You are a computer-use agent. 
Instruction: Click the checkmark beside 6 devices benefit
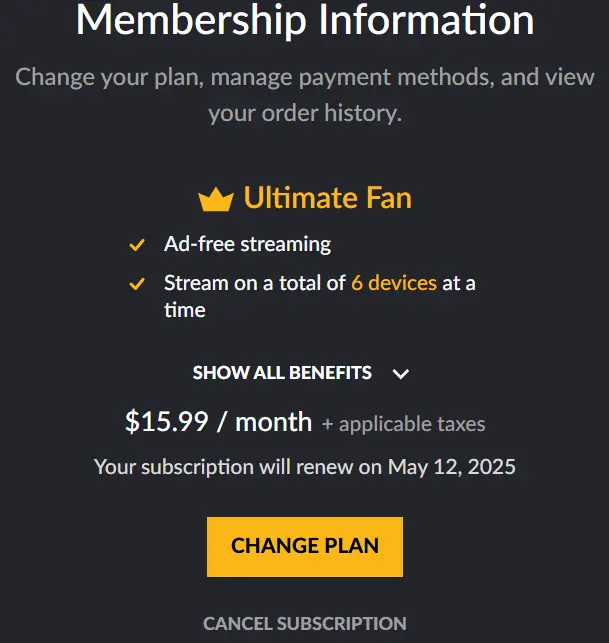(x=137, y=284)
